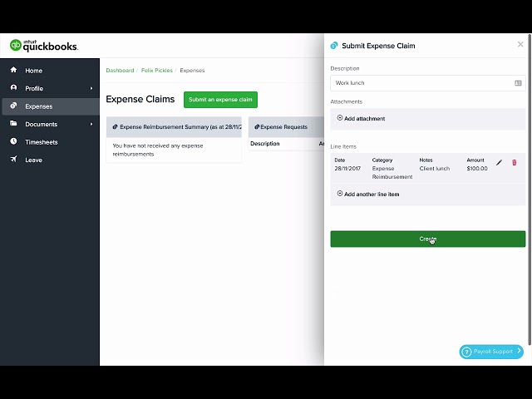Screen dimensions: 532x399
Task: Click the Timesheets clock icon
Action: point(13,141)
